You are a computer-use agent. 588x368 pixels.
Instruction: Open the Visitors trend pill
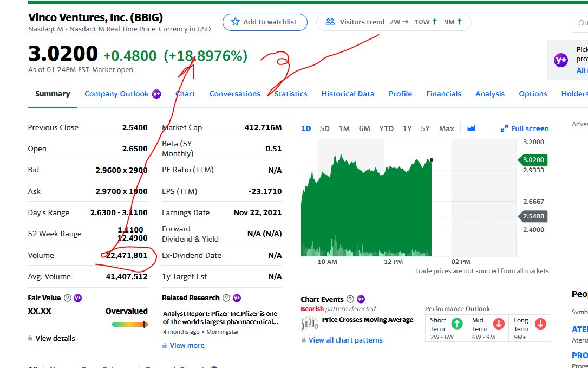tap(394, 22)
